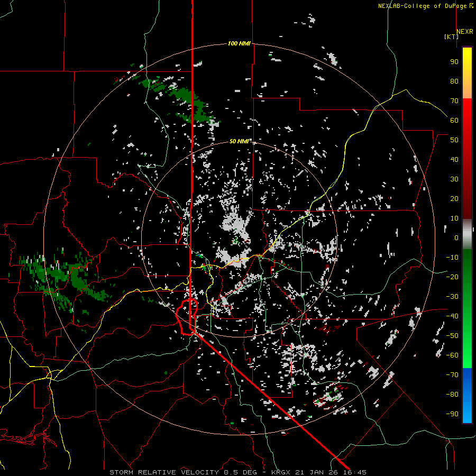Select the positive 40 velocity scale label

(x=454, y=159)
